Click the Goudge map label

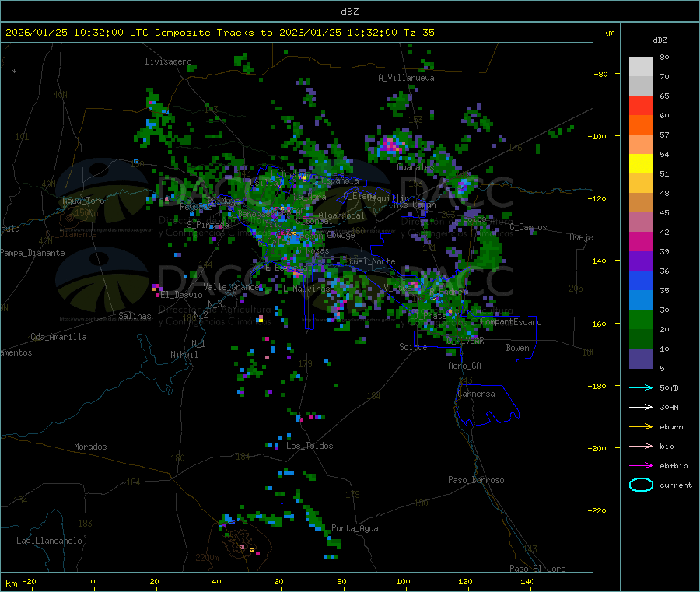tap(341, 235)
